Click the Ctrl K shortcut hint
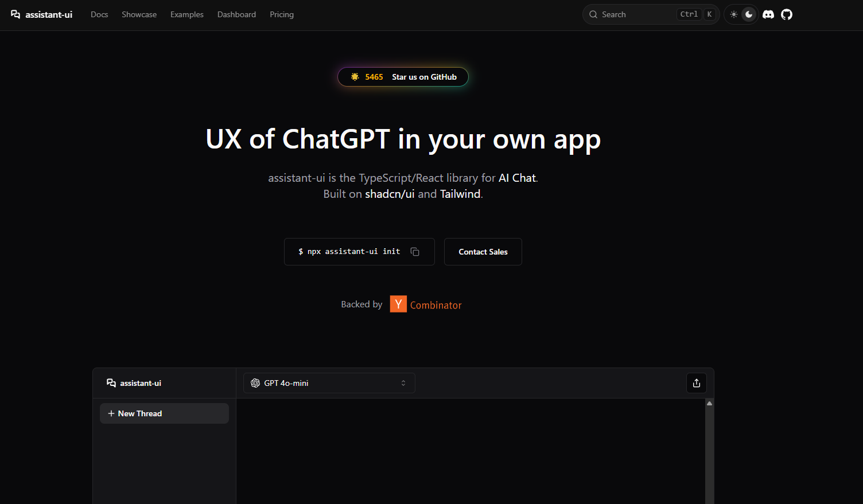 coord(696,14)
